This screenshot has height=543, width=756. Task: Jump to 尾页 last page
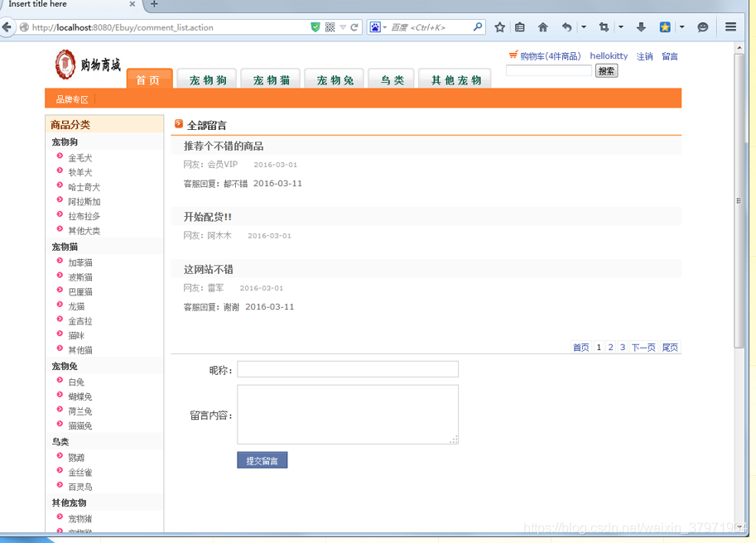coord(670,348)
